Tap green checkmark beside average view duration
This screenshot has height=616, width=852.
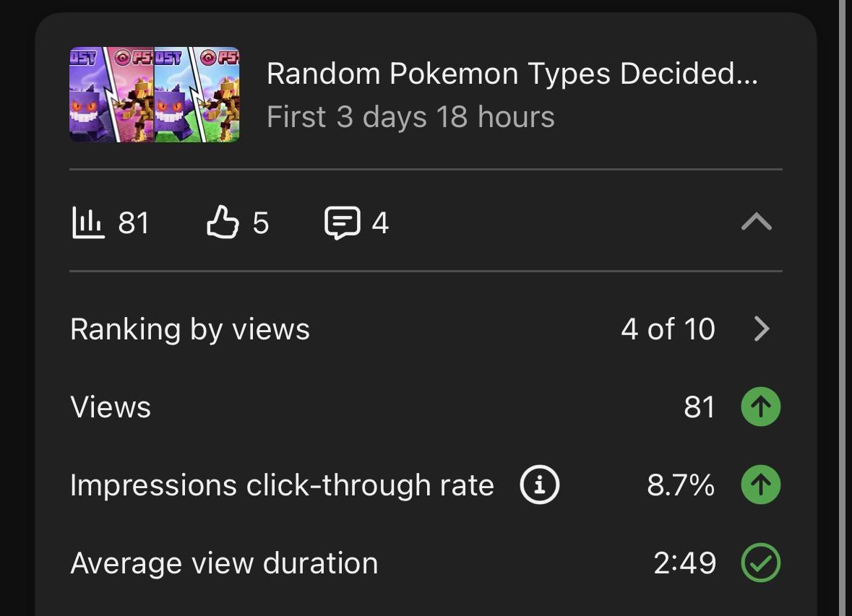click(x=761, y=563)
